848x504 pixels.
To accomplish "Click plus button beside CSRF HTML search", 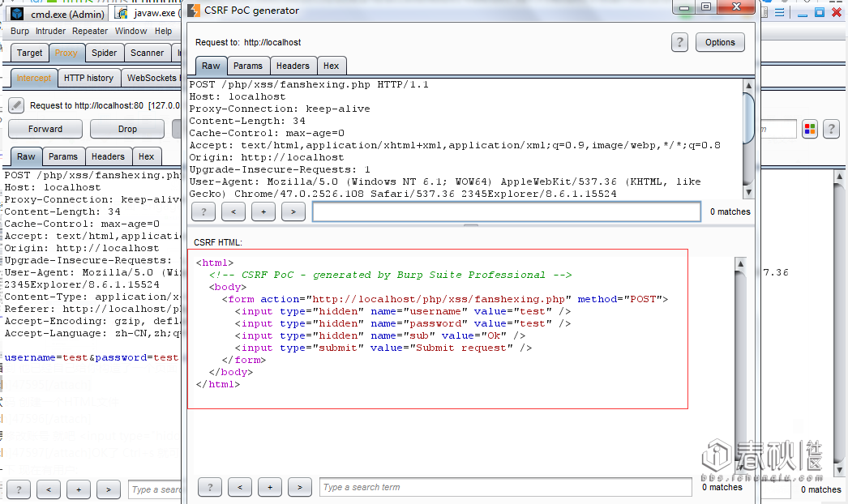I will coord(270,487).
